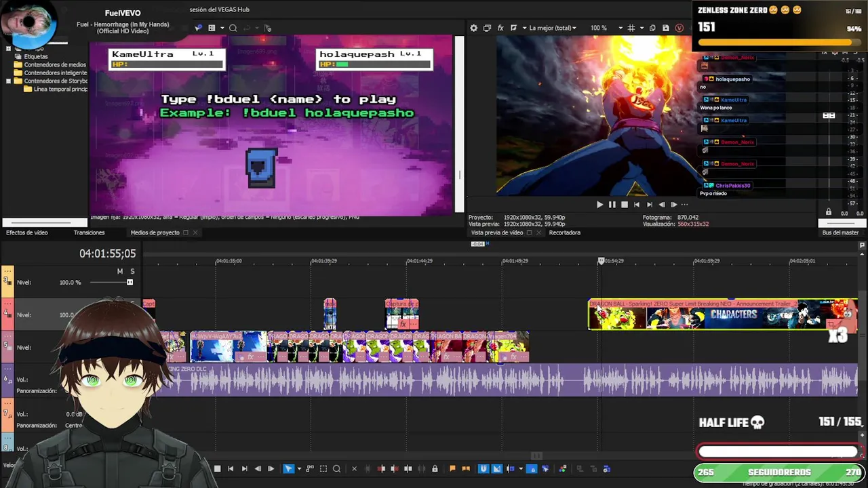The image size is (868, 488).
Task: Click the padlock icon in the timeline toolbar
Action: (x=435, y=468)
